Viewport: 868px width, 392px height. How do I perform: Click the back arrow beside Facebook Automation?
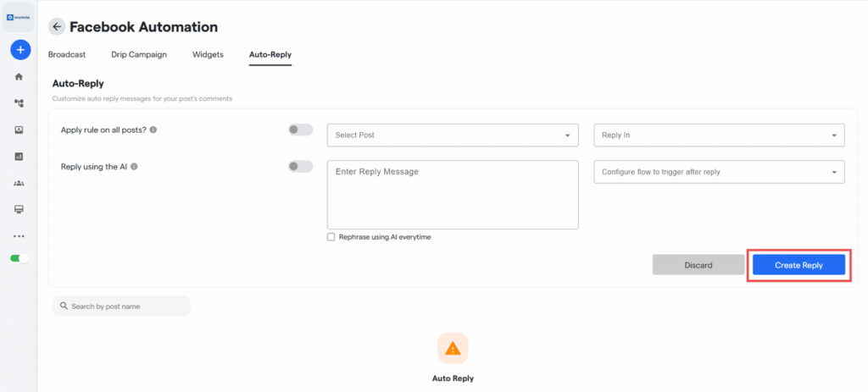[x=57, y=27]
